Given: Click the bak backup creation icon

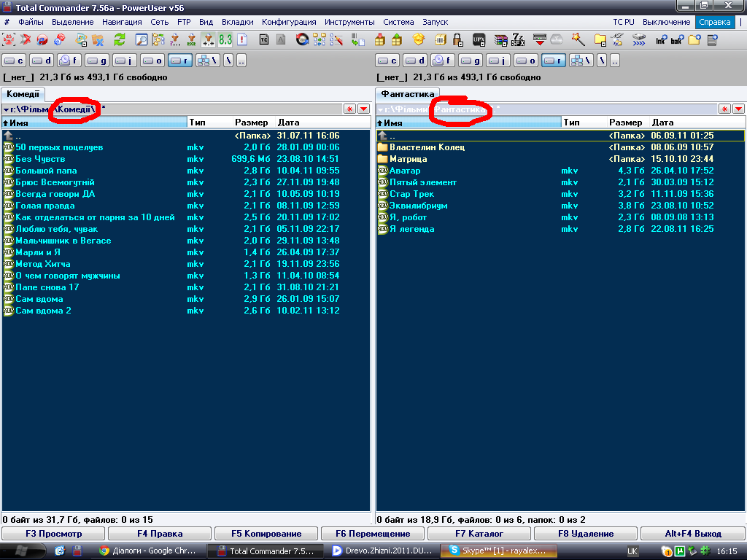Looking at the screenshot, I should (677, 39).
